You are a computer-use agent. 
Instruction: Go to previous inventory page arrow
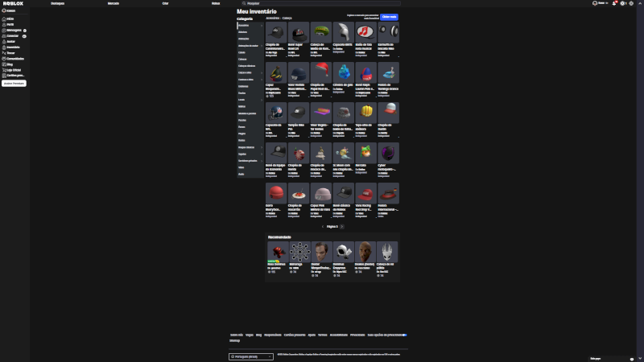[323, 227]
